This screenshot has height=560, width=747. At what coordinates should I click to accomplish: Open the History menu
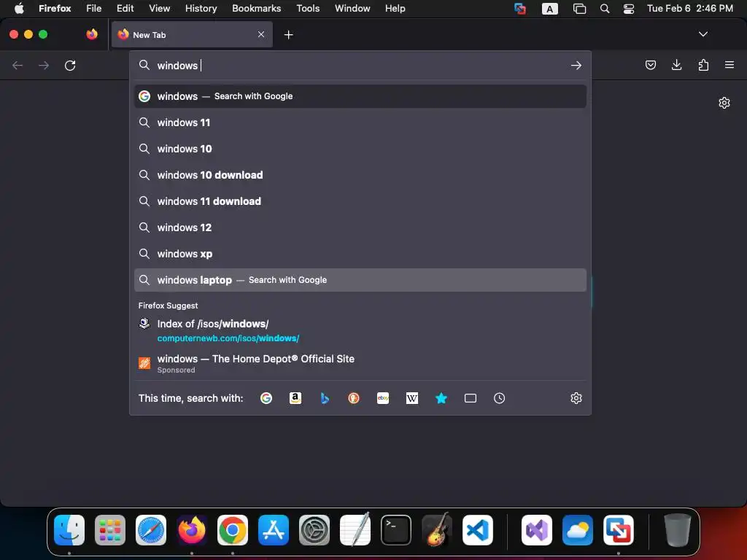[x=201, y=8]
